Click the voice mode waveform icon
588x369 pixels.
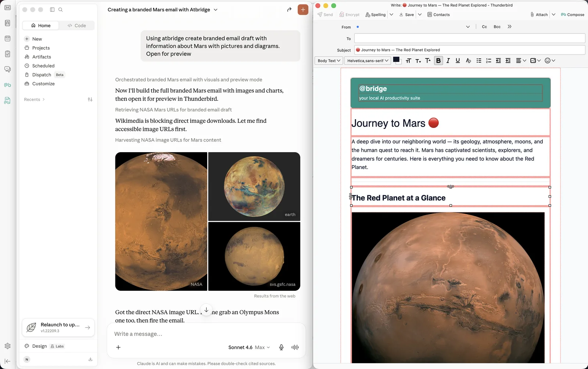click(295, 347)
